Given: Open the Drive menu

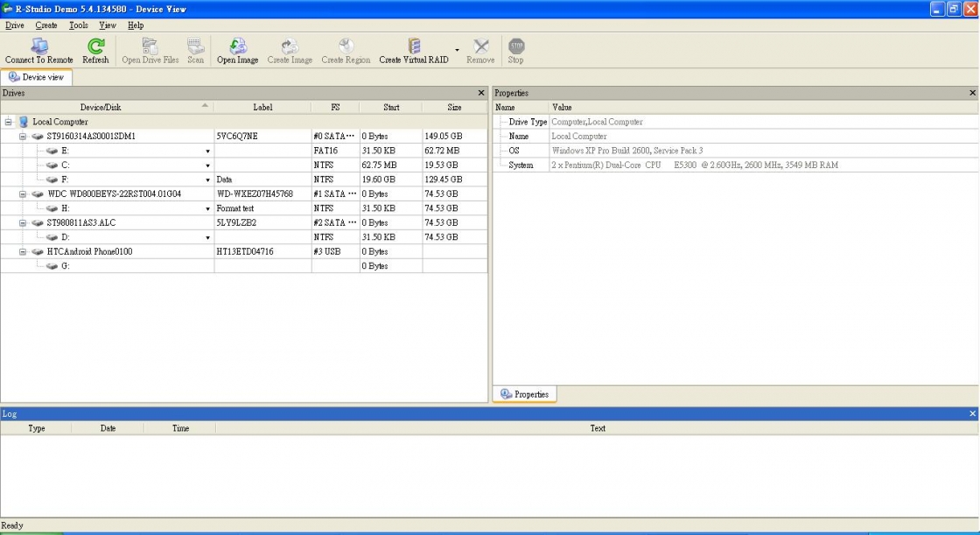Looking at the screenshot, I should point(14,25).
